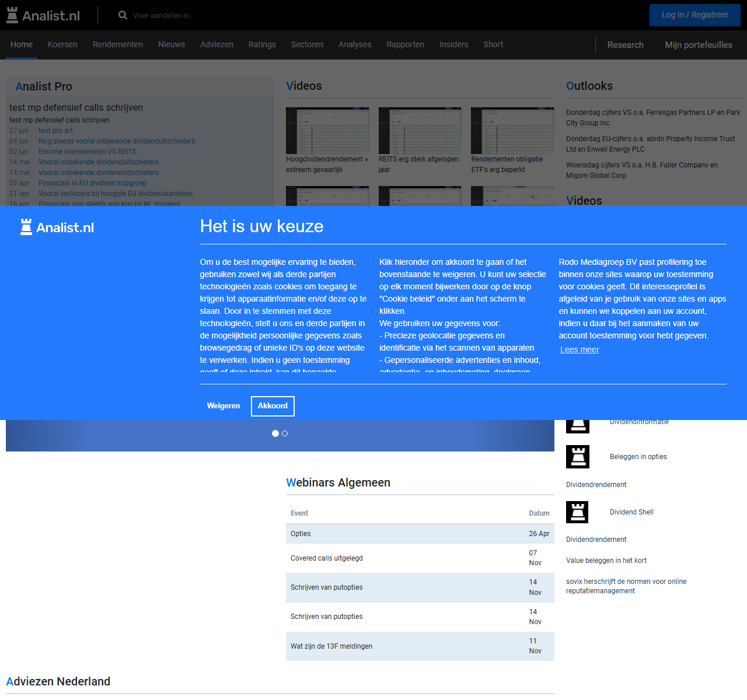The width and height of the screenshot is (747, 700).
Task: Click rook icon beside Beleggen in opties
Action: tap(578, 457)
